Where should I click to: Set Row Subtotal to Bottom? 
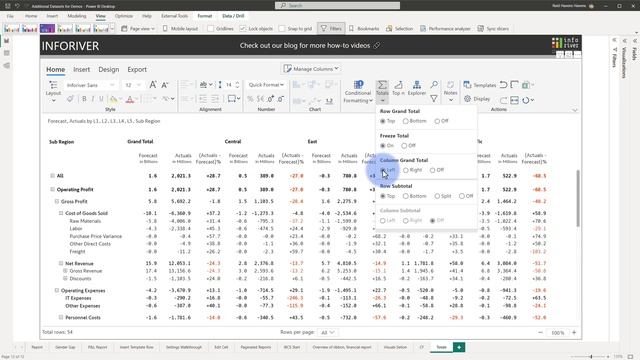point(415,196)
